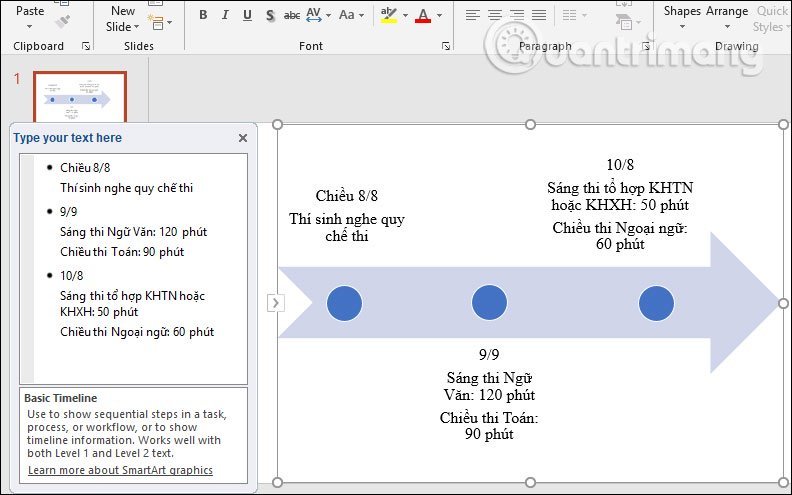
Task: Center the paragraph text
Action: coord(495,15)
